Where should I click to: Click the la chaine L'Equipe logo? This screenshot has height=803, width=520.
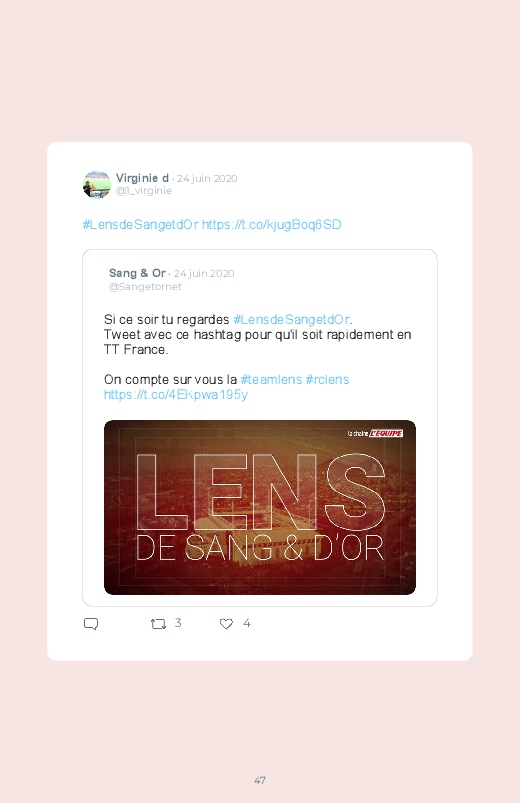(375, 433)
